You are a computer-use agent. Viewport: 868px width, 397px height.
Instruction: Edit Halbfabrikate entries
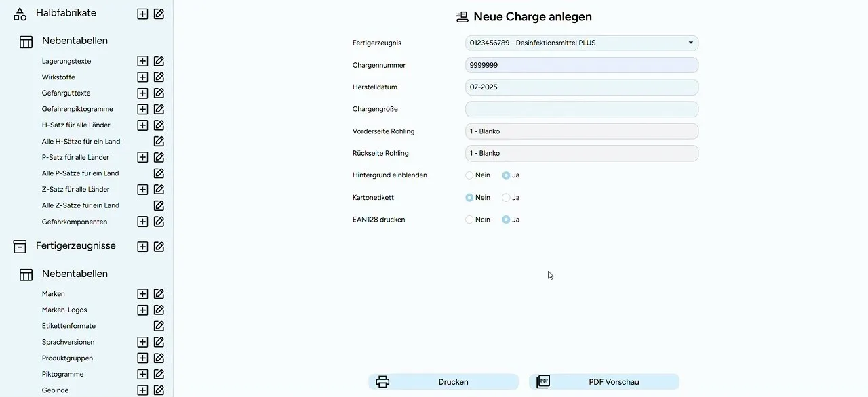[159, 14]
